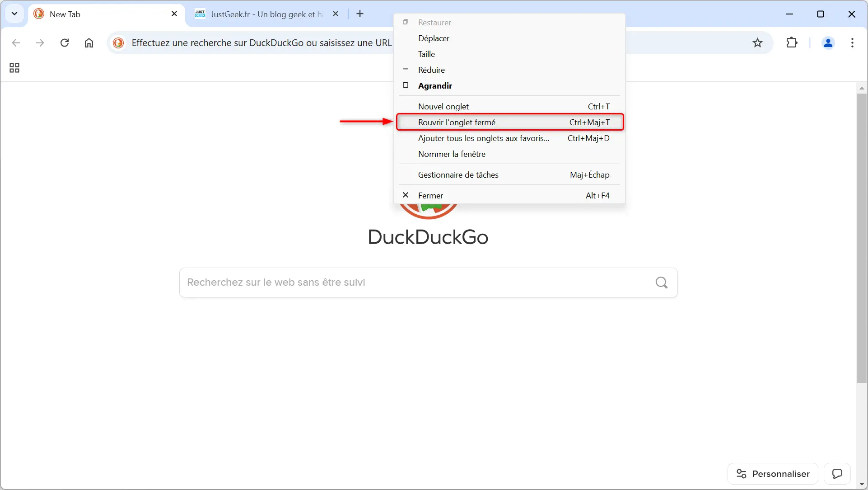Open the three-dot browser menu
Screen dimensions: 868x490
pyautogui.click(x=852, y=43)
